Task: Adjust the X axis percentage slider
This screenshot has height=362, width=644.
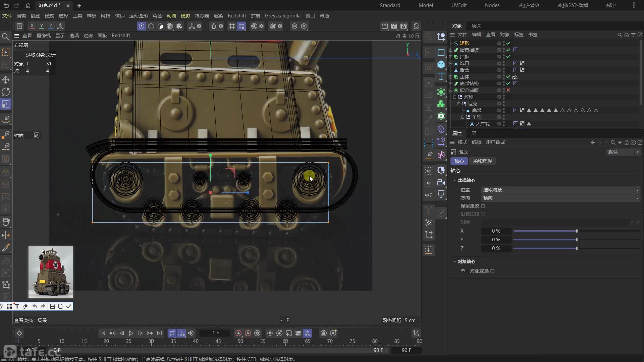Action: [x=577, y=231]
